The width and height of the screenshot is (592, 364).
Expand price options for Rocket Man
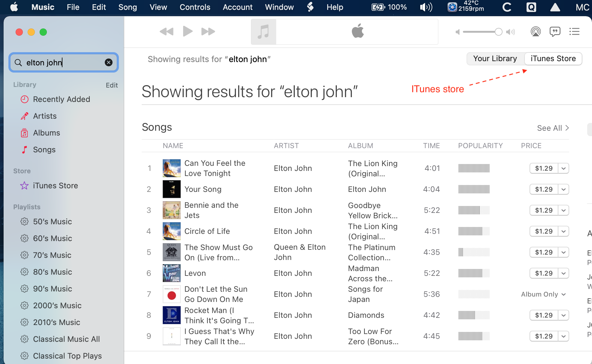563,315
